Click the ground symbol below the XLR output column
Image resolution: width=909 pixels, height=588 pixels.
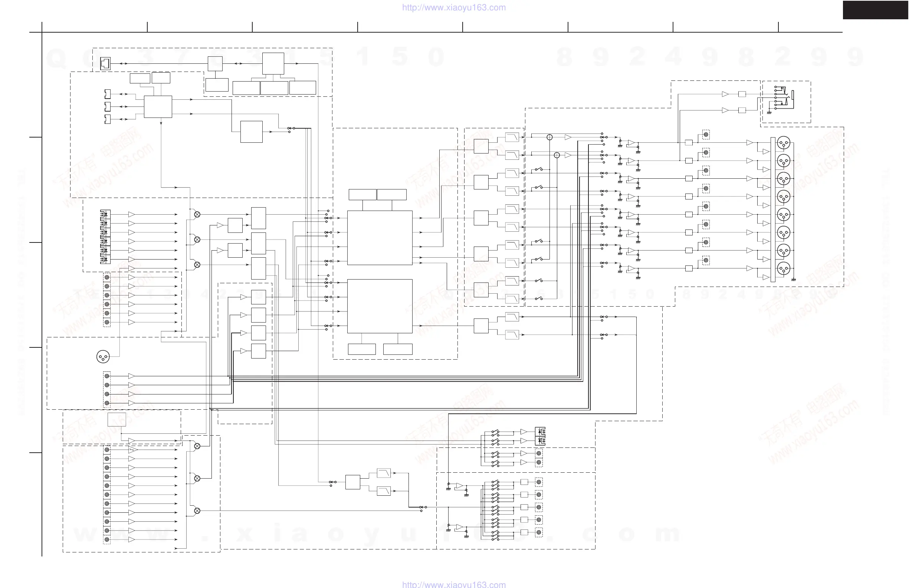tap(793, 280)
